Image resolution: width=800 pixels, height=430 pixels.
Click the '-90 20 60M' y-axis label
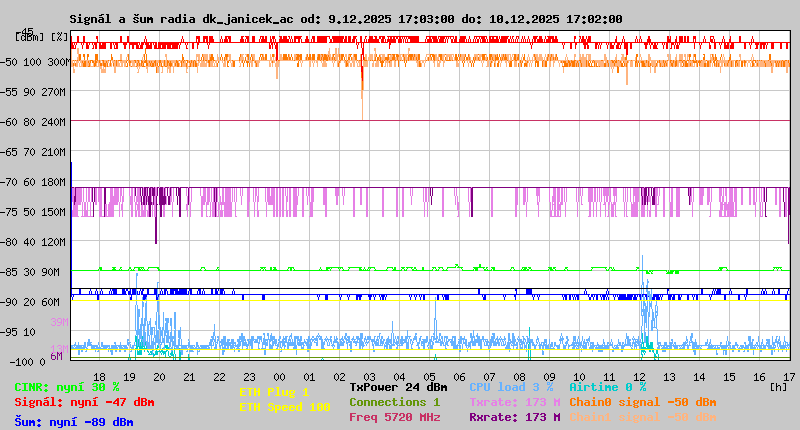click(x=30, y=302)
